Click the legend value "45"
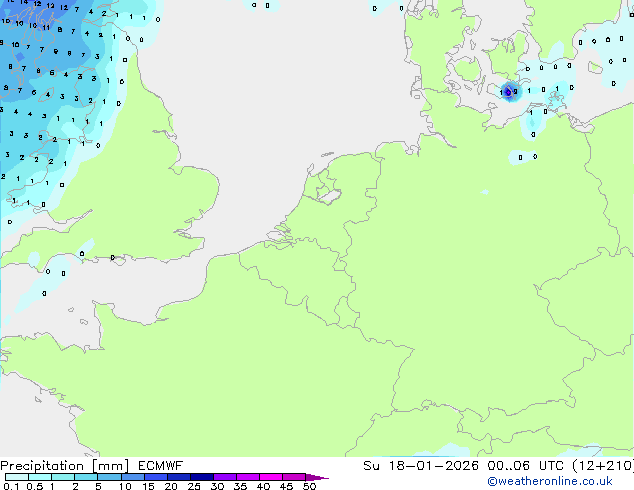This screenshot has height=490, width=634. click(286, 486)
